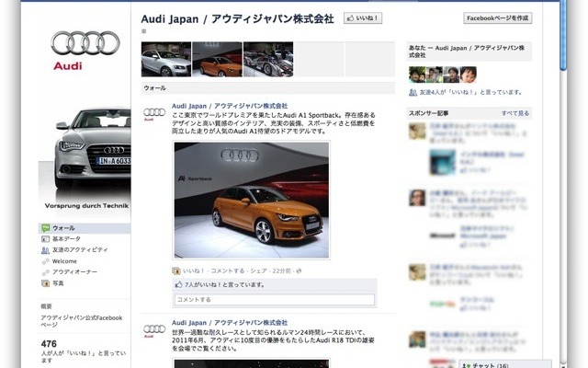Viewport: 588px width, 368px height.
Task: Click すべて見る in sponsor section
Action: pyautogui.click(x=515, y=113)
